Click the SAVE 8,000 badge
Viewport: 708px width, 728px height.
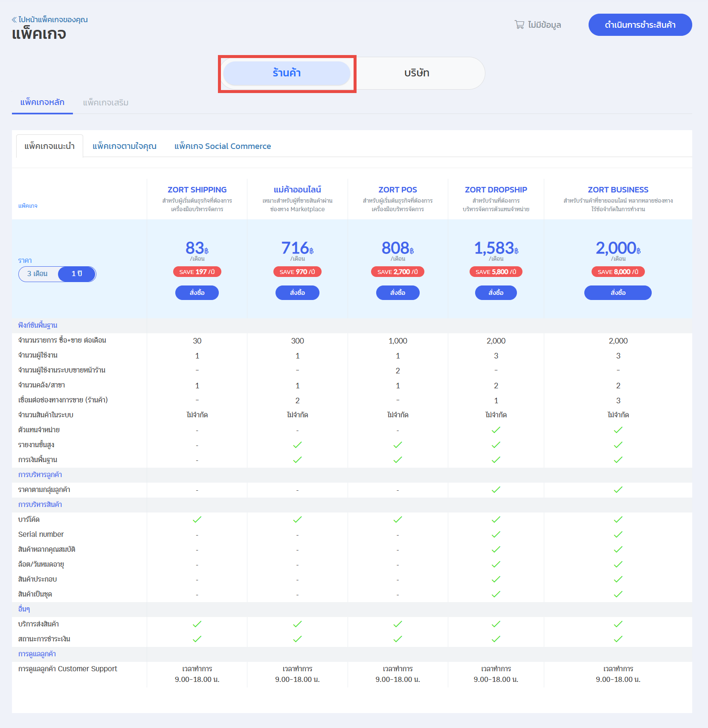[x=618, y=272]
